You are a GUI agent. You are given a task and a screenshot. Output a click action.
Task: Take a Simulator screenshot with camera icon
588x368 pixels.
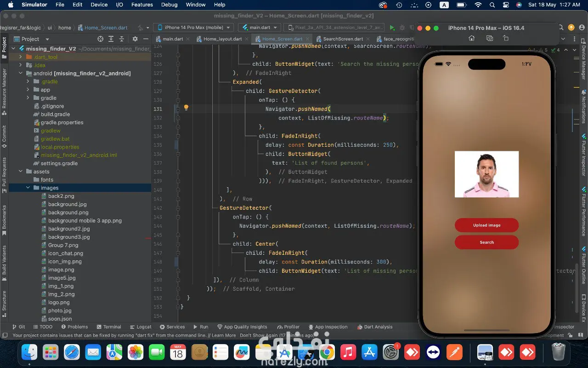point(489,38)
